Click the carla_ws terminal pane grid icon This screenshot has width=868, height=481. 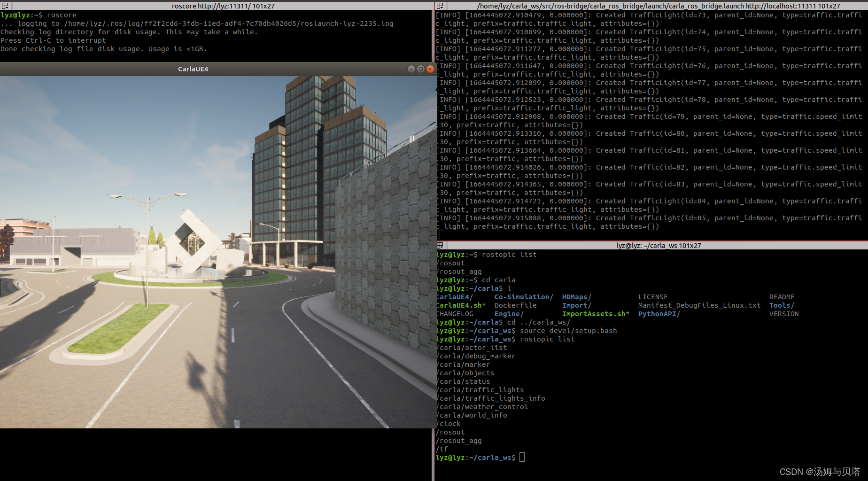point(440,245)
